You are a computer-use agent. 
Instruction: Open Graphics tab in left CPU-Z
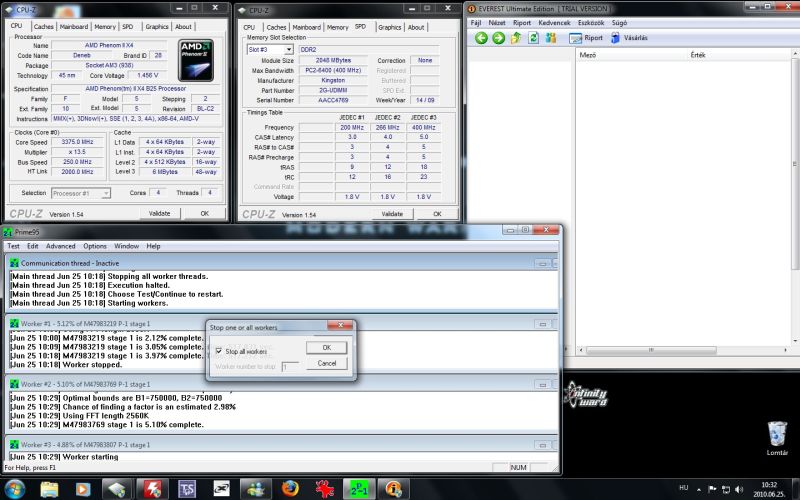tap(157, 27)
